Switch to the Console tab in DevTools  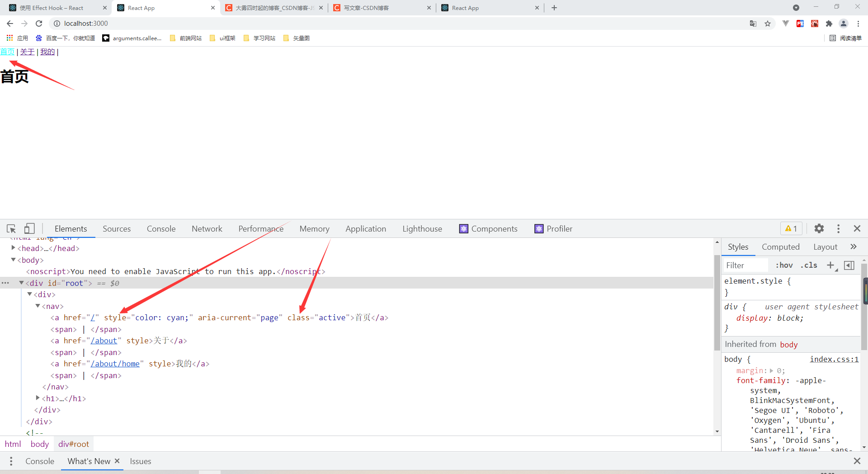tap(161, 229)
